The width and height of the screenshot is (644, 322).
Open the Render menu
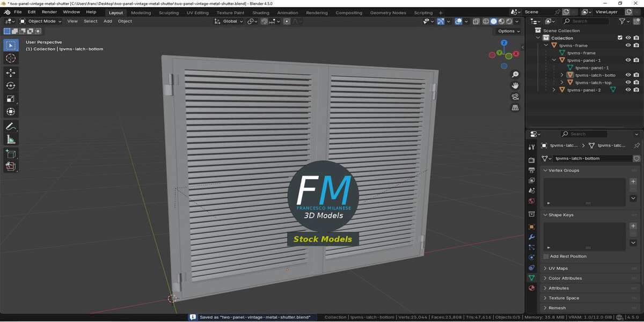pyautogui.click(x=49, y=12)
